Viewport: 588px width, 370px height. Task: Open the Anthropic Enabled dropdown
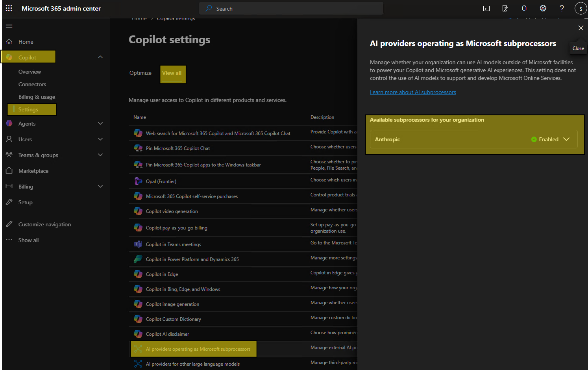(566, 139)
